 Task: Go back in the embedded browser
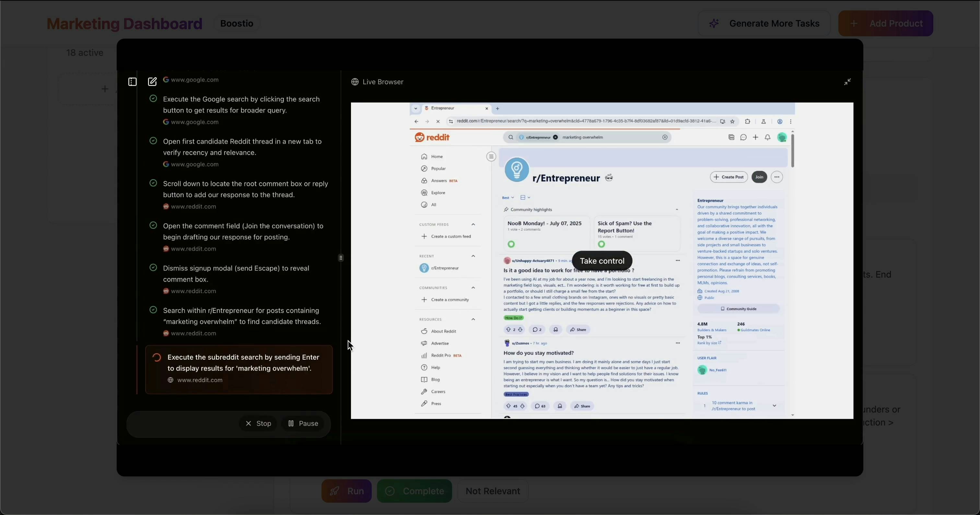click(416, 121)
